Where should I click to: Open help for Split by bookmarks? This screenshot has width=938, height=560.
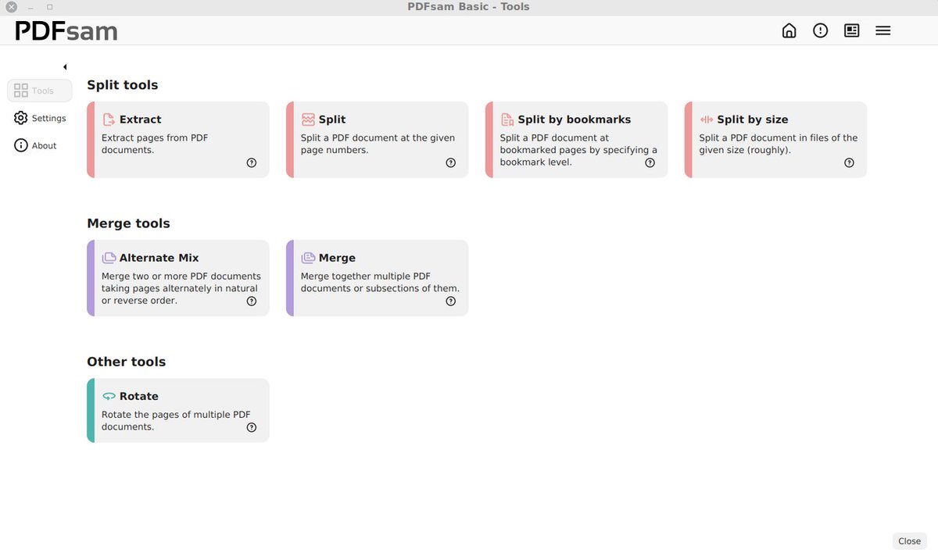pyautogui.click(x=650, y=163)
